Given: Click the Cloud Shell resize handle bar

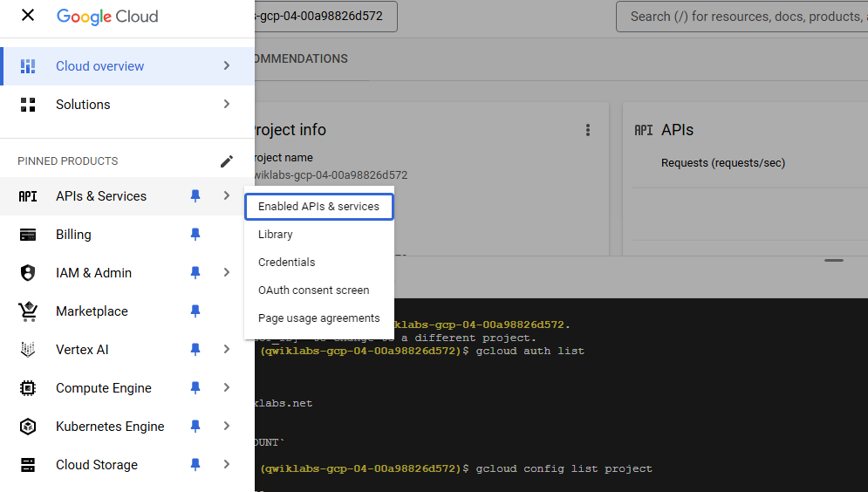Looking at the screenshot, I should tap(834, 260).
